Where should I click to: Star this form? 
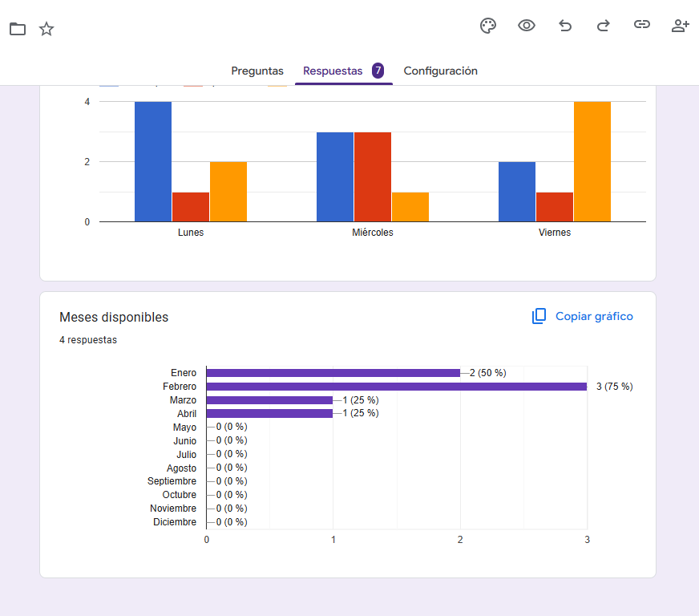click(x=46, y=30)
